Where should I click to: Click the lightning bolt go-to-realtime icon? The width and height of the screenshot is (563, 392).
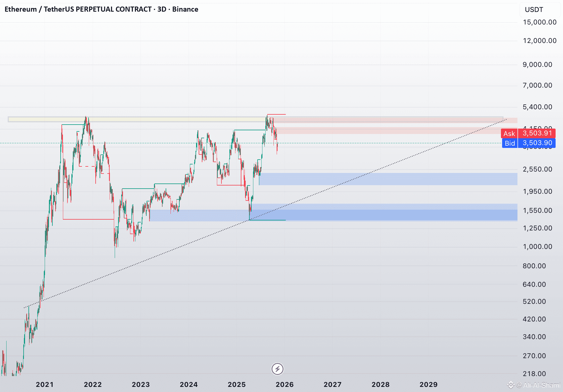tap(277, 369)
